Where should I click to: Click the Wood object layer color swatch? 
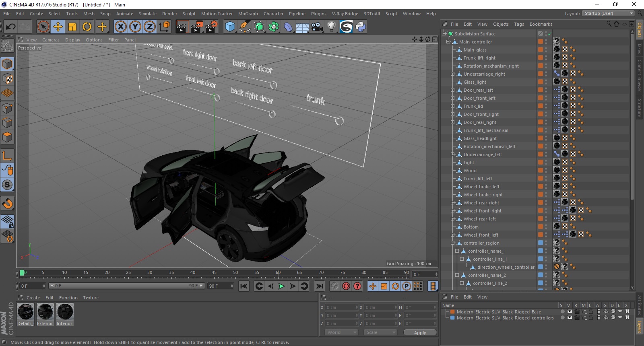541,170
